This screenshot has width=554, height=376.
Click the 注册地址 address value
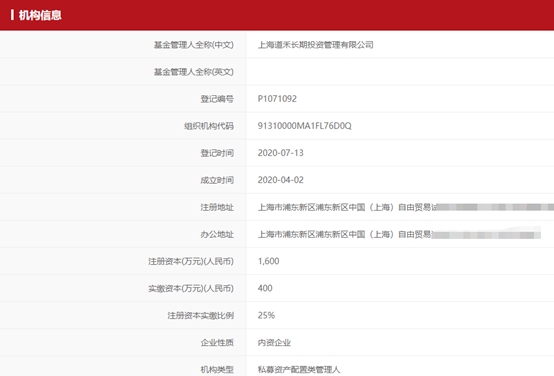click(406, 207)
